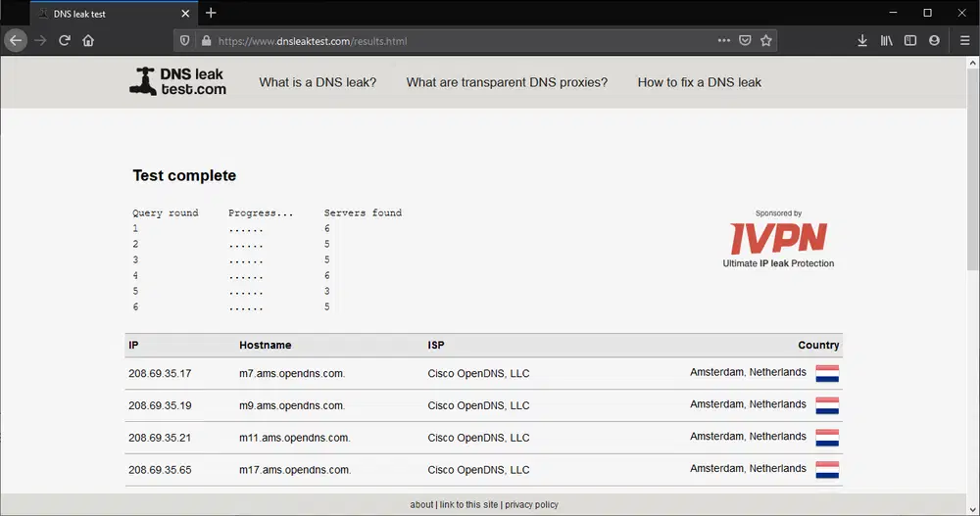Click hostname m11.ams.opendns.com.
Viewport: 980px width, 516px height.
click(294, 438)
